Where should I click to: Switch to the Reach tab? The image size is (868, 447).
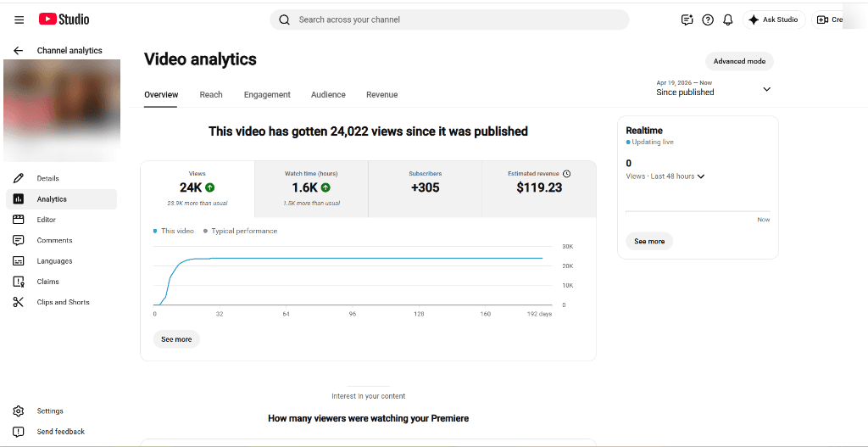pos(211,95)
